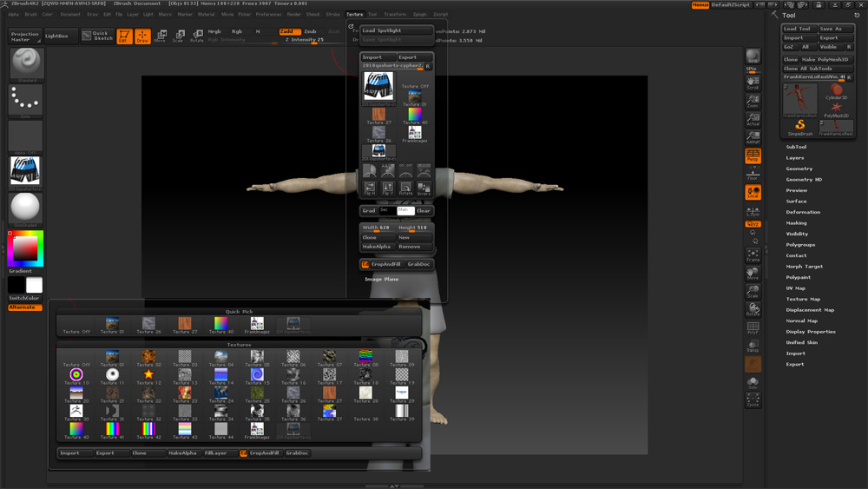868x489 pixels.
Task: Expand the Deformation section
Action: (803, 212)
